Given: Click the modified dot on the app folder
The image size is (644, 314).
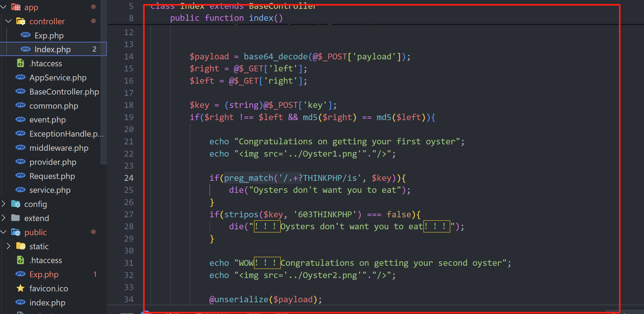Looking at the screenshot, I should pyautogui.click(x=93, y=7).
